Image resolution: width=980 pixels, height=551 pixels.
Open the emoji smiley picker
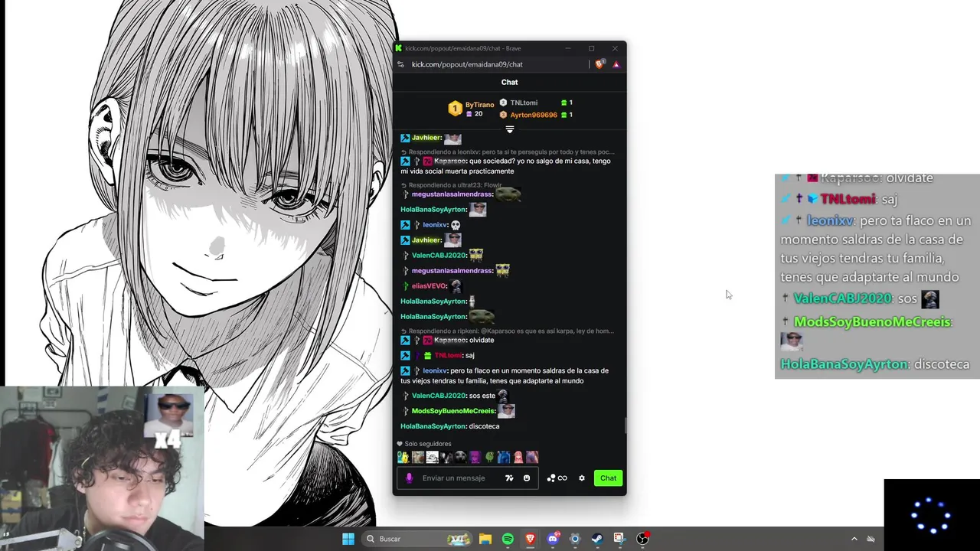[527, 478]
